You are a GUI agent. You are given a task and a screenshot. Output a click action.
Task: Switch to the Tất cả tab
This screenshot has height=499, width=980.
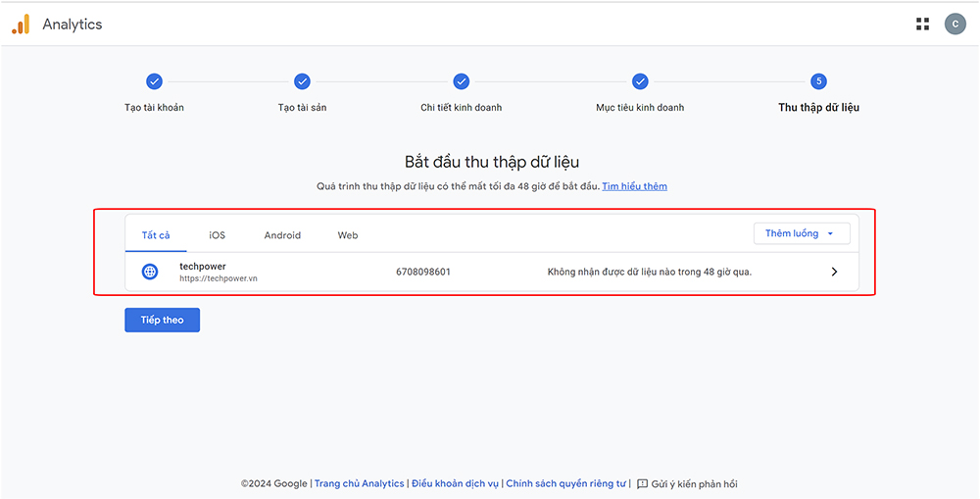tap(156, 235)
